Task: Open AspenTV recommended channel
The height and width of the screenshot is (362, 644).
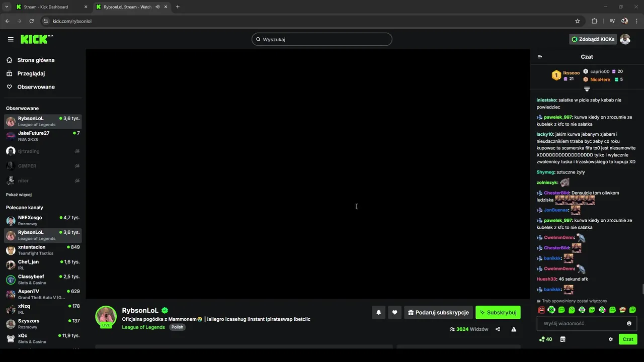Action: pyautogui.click(x=43, y=294)
